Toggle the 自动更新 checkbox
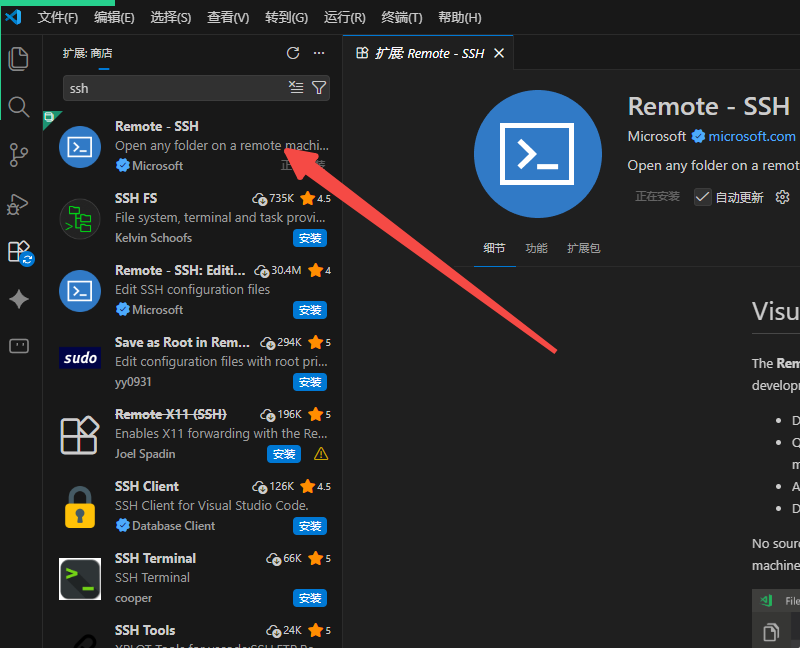Viewport: 800px width, 648px height. point(703,197)
